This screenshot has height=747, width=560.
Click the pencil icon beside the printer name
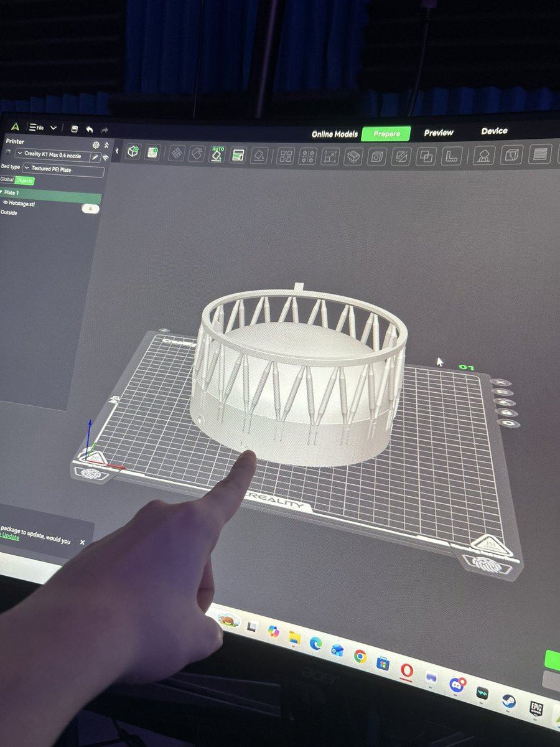point(95,157)
